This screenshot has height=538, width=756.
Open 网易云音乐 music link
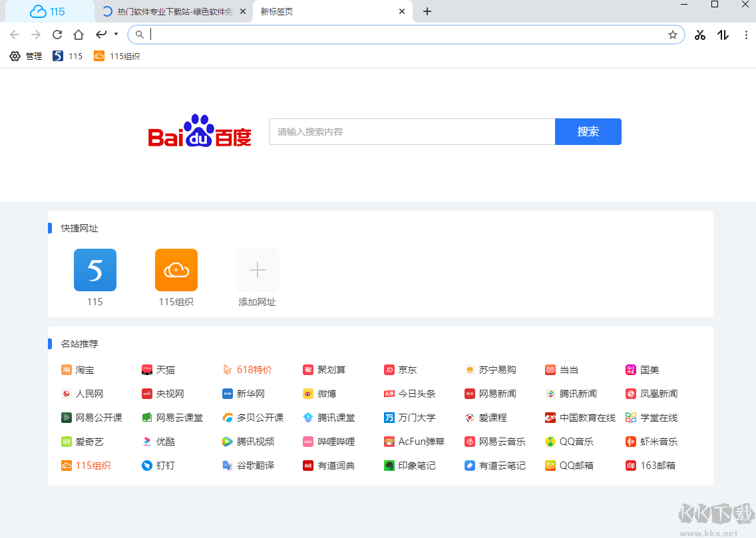coord(494,442)
